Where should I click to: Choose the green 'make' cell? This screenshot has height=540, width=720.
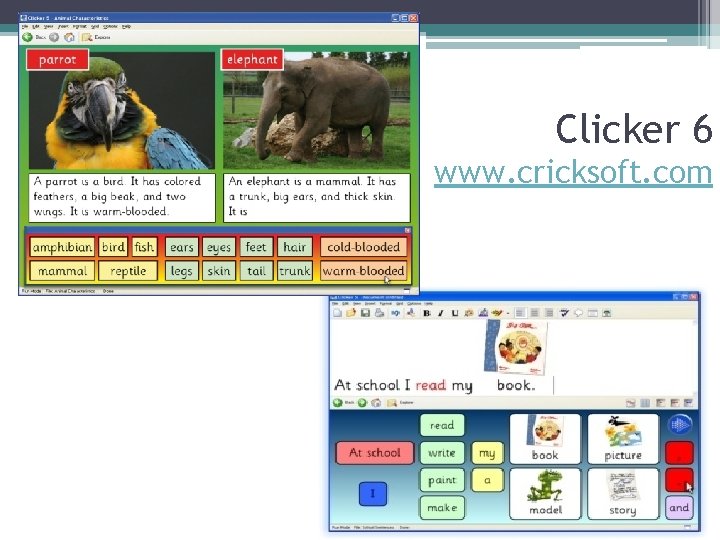tap(442, 508)
